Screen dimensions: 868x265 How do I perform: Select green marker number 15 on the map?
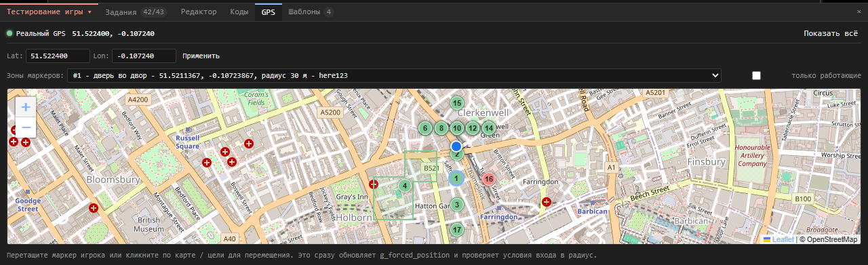click(x=457, y=103)
